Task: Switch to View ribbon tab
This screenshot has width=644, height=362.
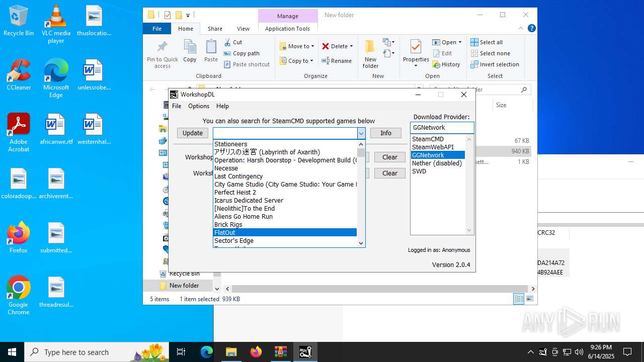Action: 243,29
